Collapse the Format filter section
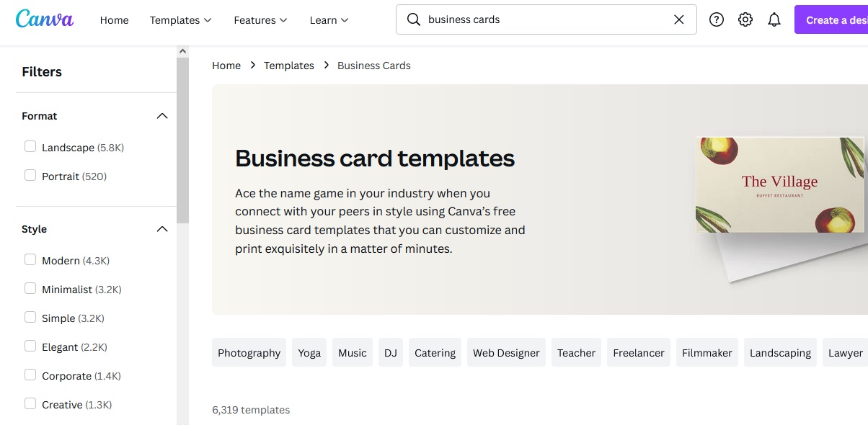Viewport: 868px width, 425px height. pos(162,115)
